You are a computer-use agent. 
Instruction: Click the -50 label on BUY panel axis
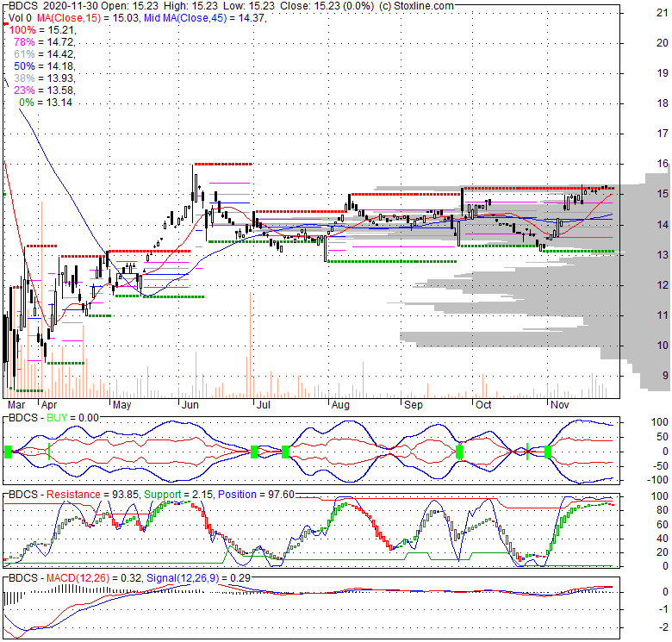pyautogui.click(x=663, y=466)
